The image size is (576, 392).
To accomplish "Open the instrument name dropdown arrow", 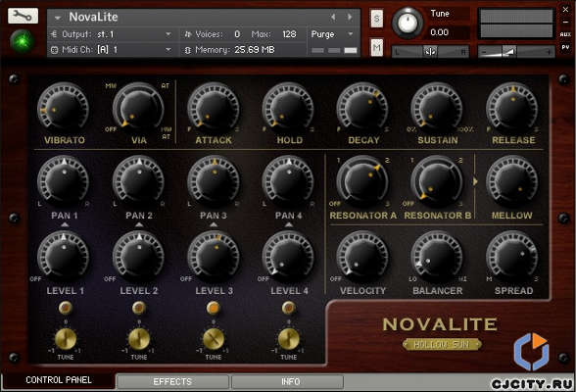I will coord(57,18).
